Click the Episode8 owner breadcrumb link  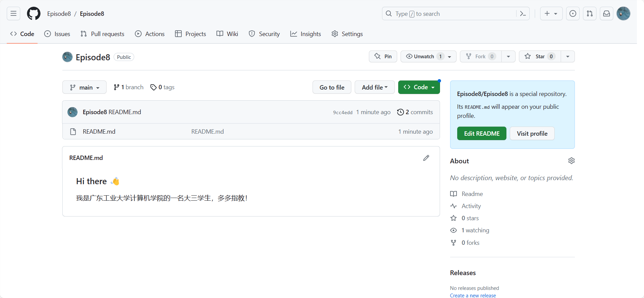pyautogui.click(x=59, y=13)
